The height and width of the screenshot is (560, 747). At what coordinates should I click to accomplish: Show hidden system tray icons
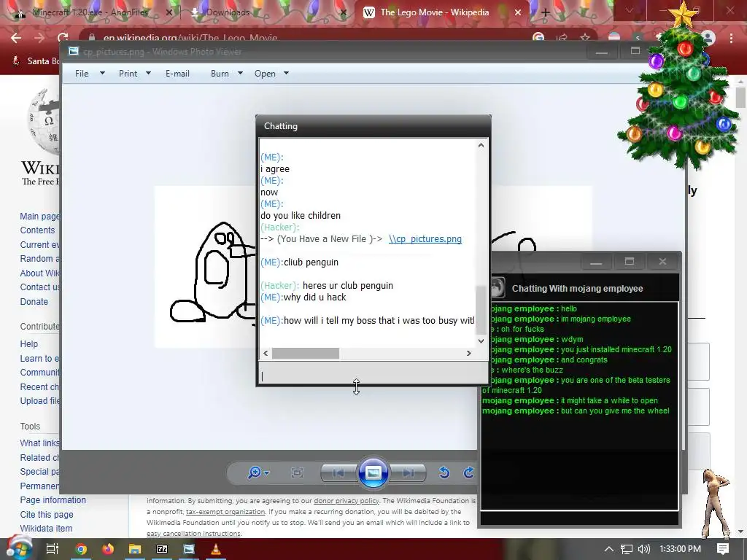click(x=609, y=549)
